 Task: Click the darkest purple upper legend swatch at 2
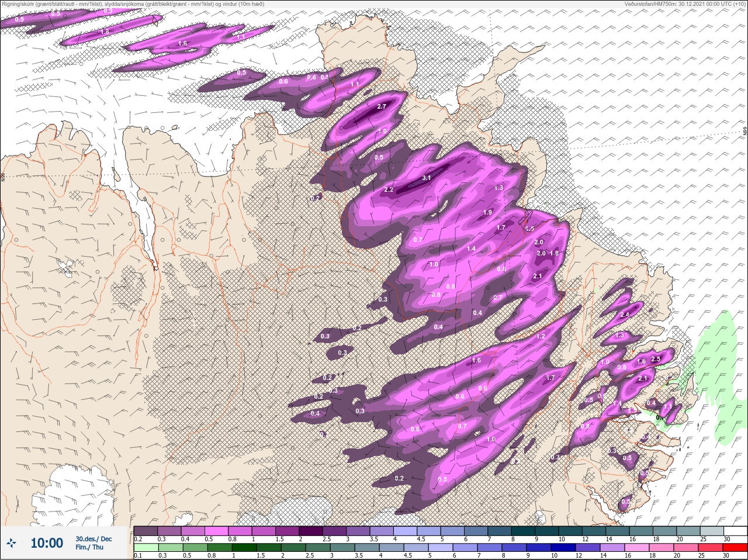pyautogui.click(x=311, y=531)
